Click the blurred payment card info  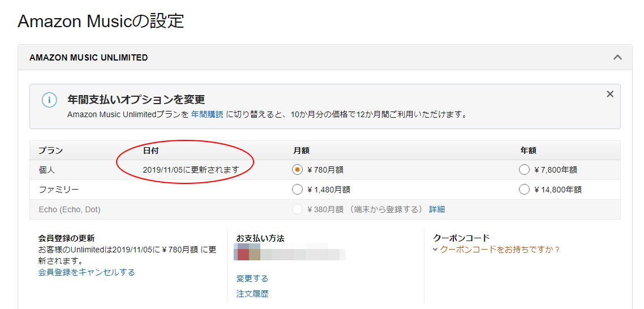(290, 252)
